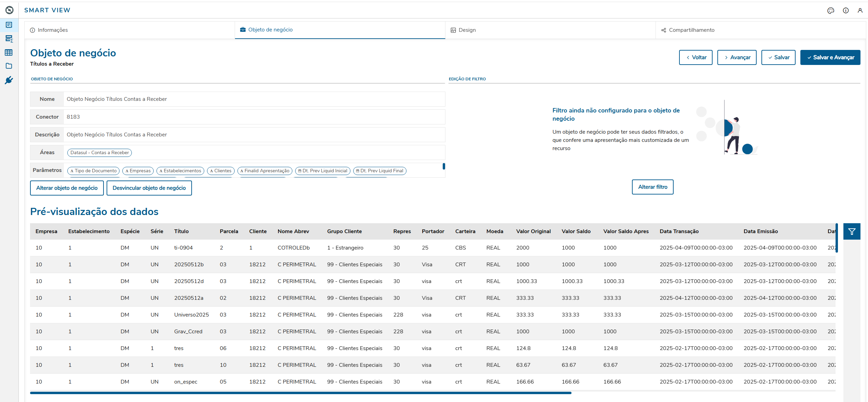The width and height of the screenshot is (868, 402).
Task: Open the folder sidebar icon
Action: [x=9, y=66]
